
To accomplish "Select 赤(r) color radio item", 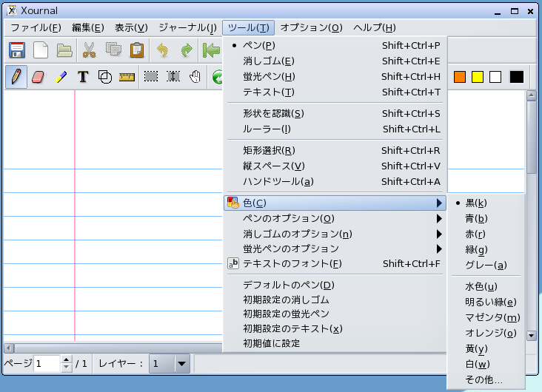I will 486,234.
